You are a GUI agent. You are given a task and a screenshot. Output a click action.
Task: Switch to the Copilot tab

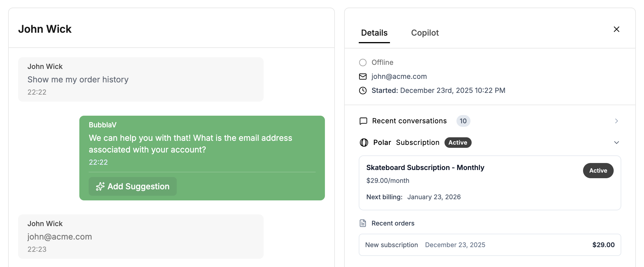coord(425,33)
